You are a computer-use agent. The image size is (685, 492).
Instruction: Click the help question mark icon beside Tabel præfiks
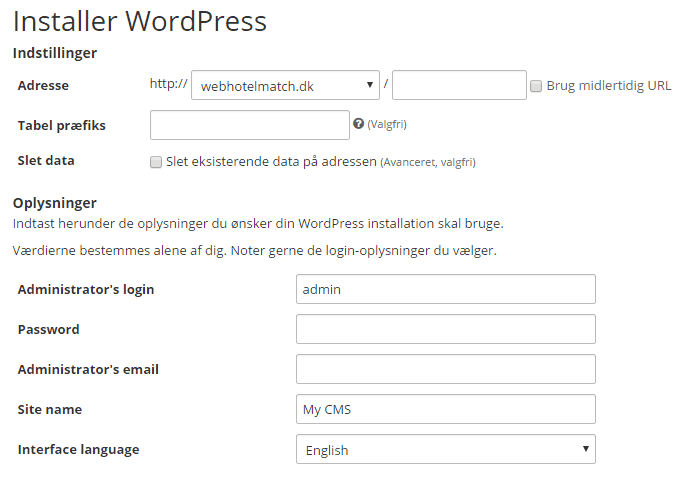(x=358, y=124)
